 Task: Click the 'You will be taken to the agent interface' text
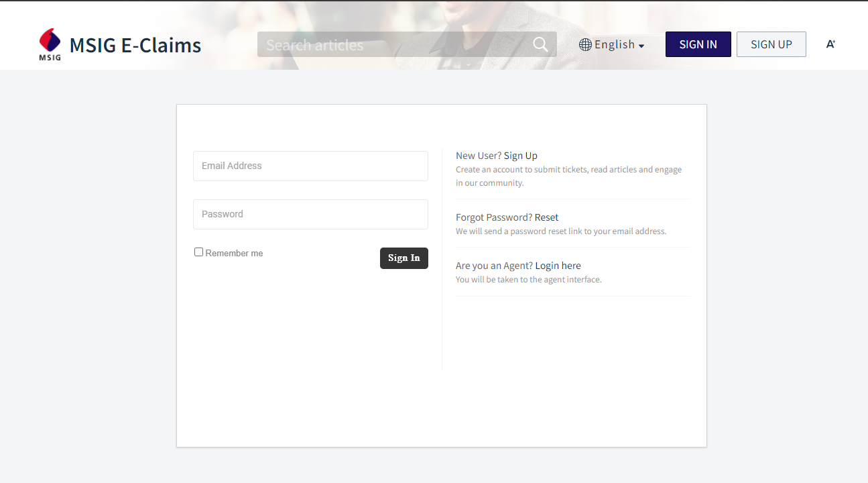pos(528,280)
